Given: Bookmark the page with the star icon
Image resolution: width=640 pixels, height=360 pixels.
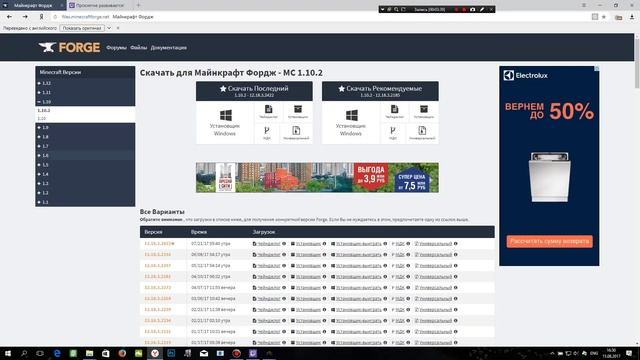Looking at the screenshot, I should (604, 17).
